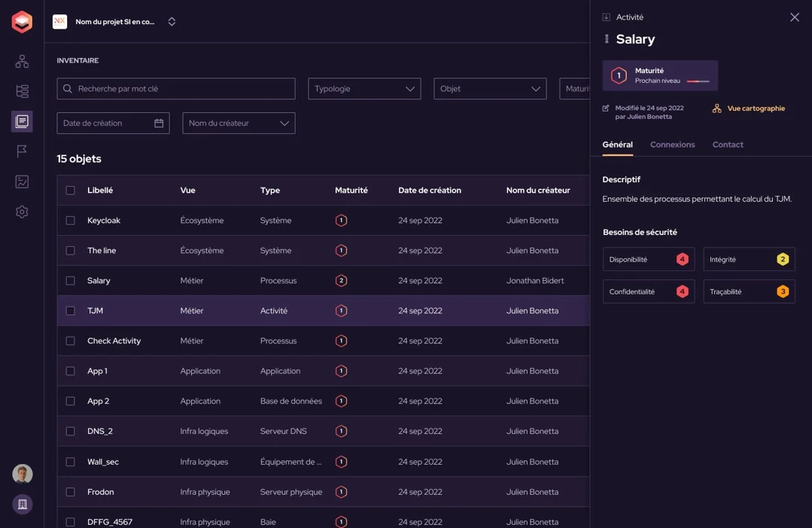Open the user avatar profile
The image size is (812, 528).
click(23, 474)
